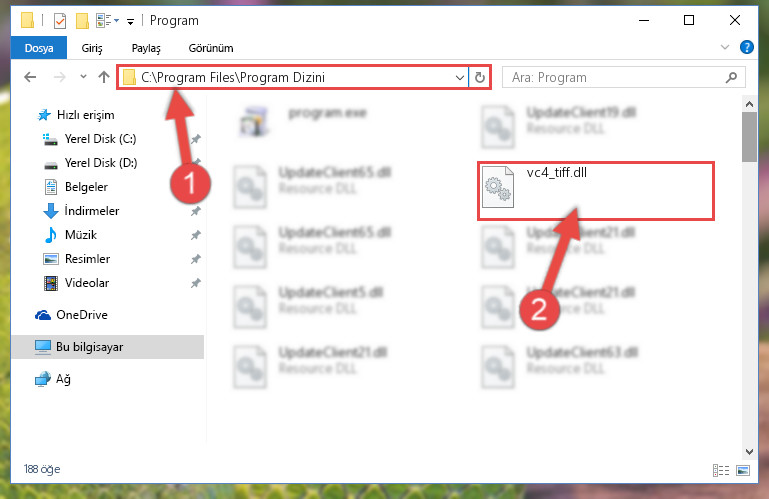Screen dimensions: 769x499
Task: Expand the ribbon chevron
Action: pos(725,48)
